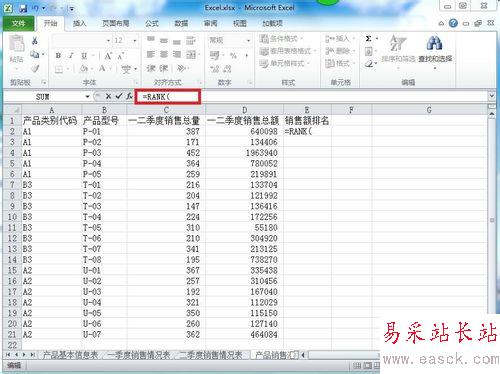Image resolution: width=500 pixels, height=374 pixels.
Task: Select cell with value 640098
Action: click(x=244, y=132)
